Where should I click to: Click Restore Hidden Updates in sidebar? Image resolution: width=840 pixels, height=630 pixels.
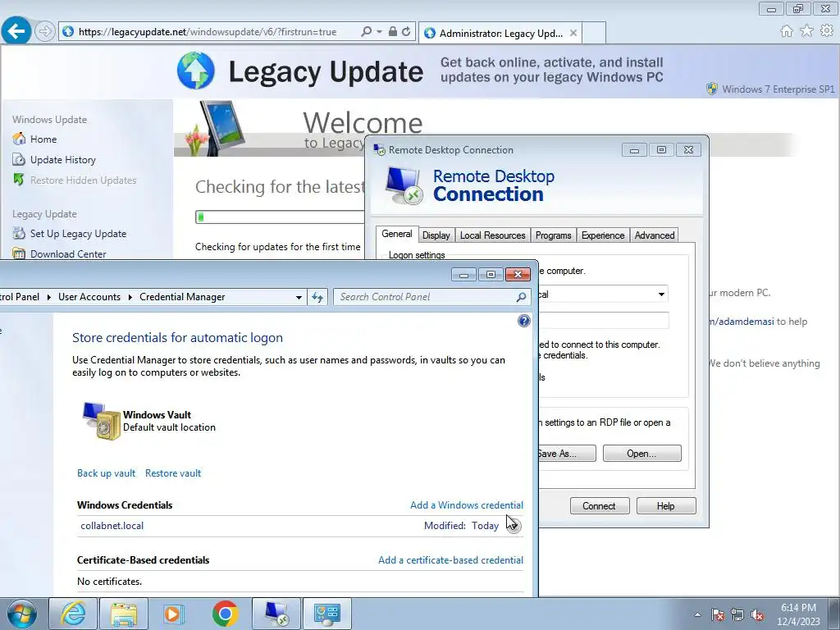[x=83, y=180]
